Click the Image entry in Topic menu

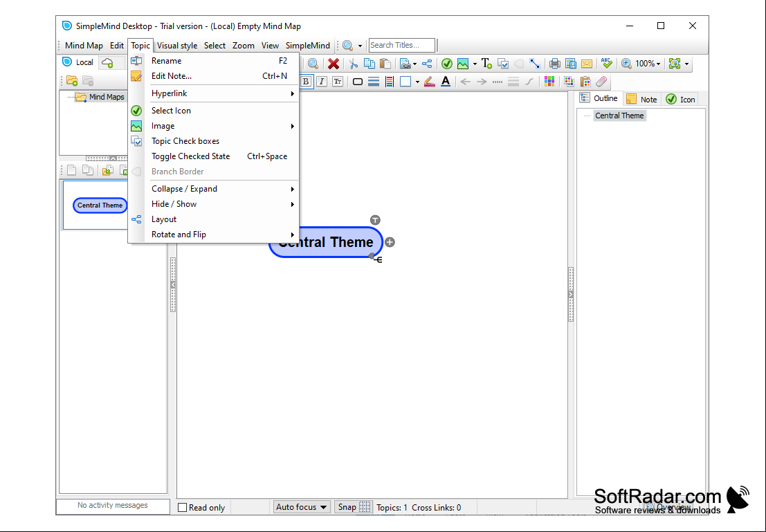tap(213, 126)
